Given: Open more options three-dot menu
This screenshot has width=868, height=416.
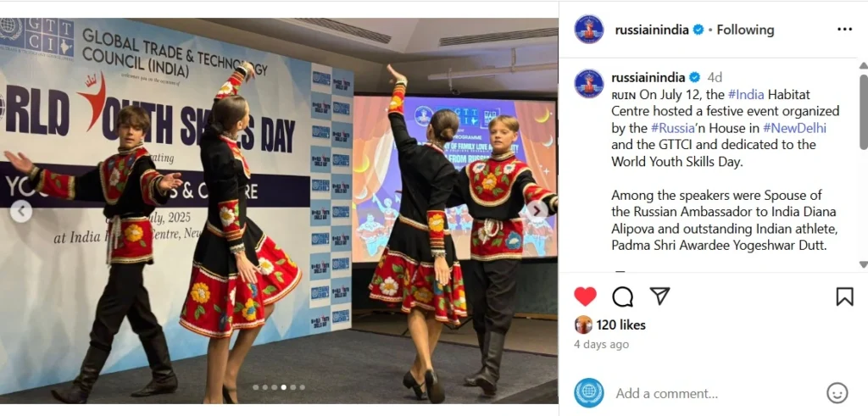Looking at the screenshot, I should point(844,30).
